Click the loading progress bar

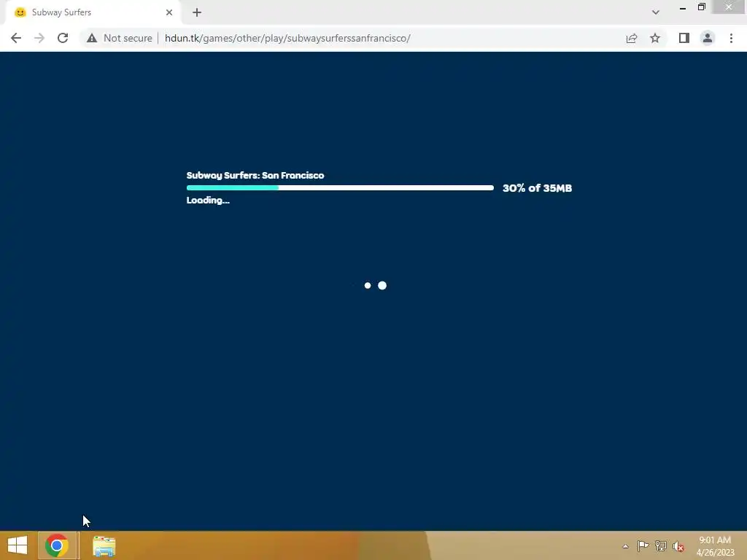point(340,187)
